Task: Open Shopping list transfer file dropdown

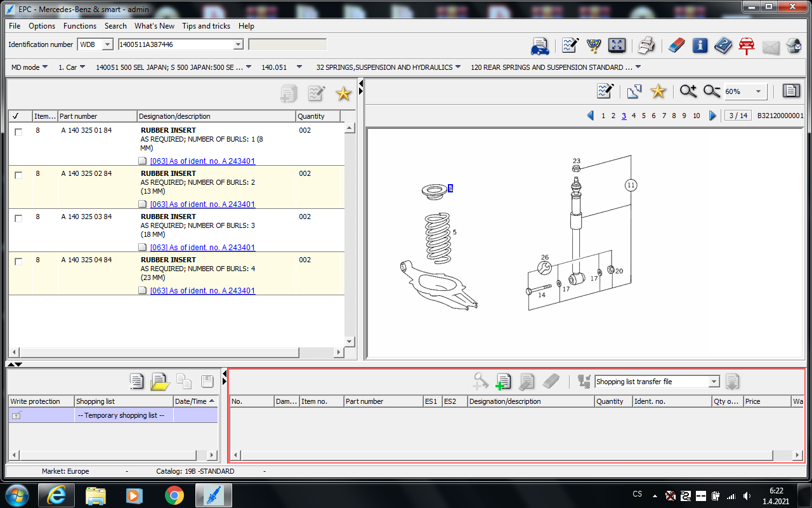Action: (x=714, y=382)
